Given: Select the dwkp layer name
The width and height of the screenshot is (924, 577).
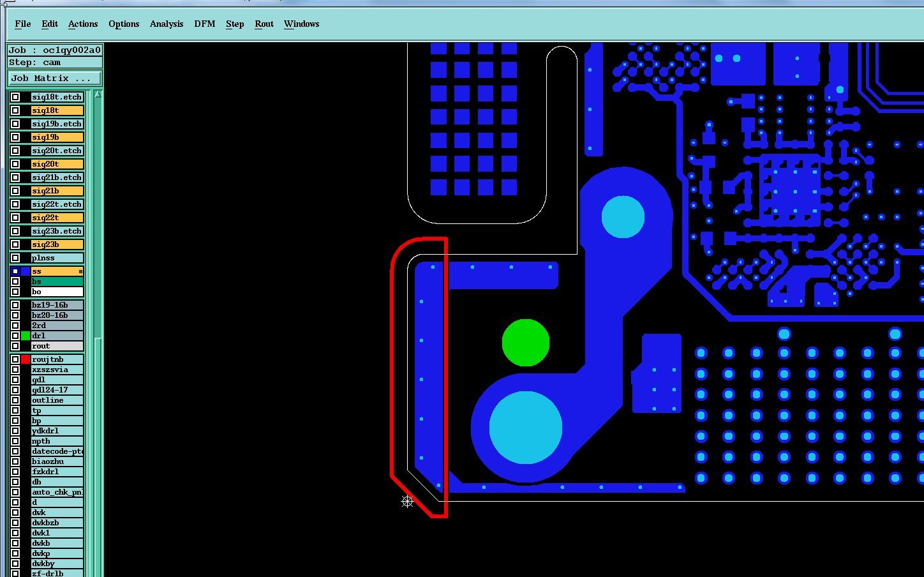Looking at the screenshot, I should [57, 553].
